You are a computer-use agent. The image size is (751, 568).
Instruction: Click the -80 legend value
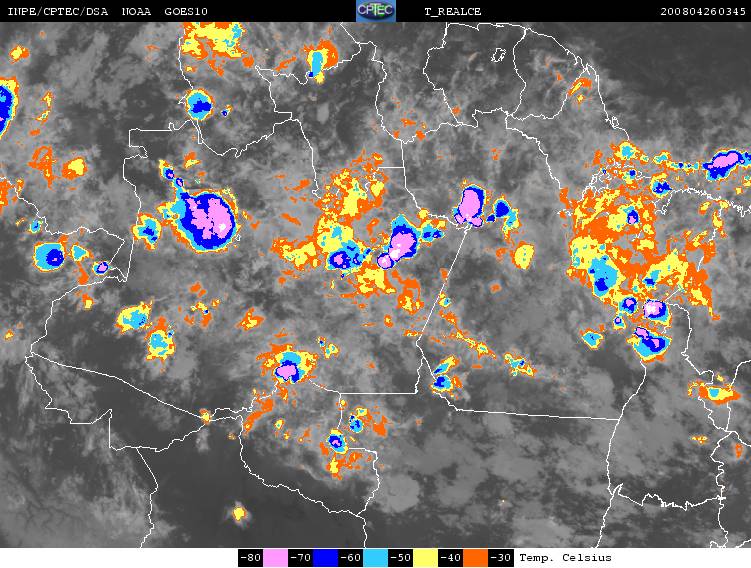[250, 558]
